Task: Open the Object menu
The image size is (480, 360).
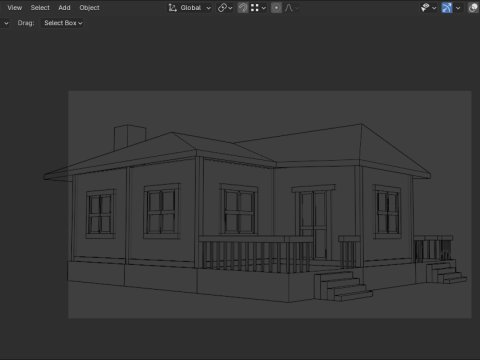Action: pos(89,8)
